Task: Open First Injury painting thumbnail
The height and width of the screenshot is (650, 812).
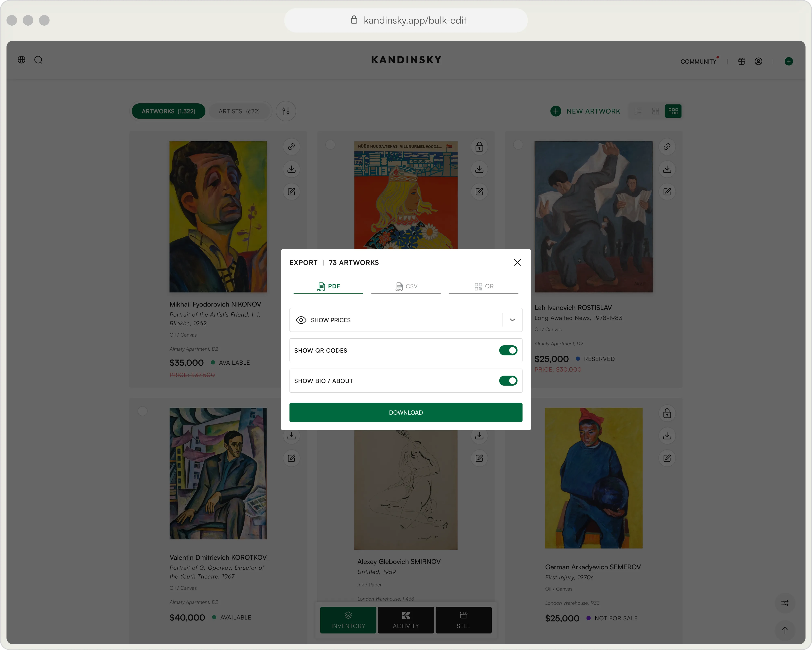Action: [594, 478]
